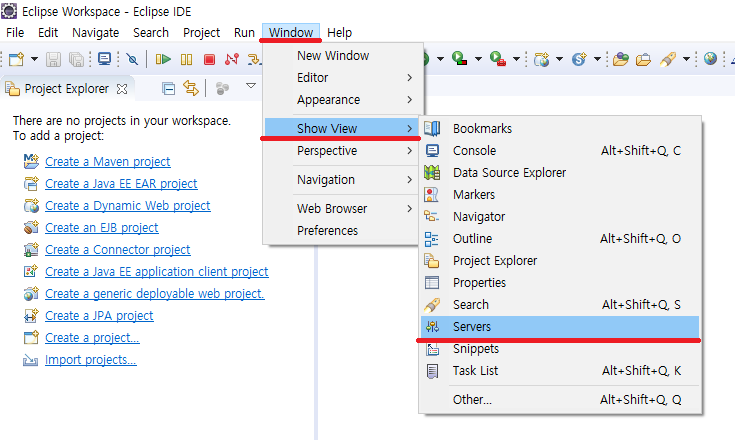Click the New Servlet toolbar icon

click(x=579, y=59)
